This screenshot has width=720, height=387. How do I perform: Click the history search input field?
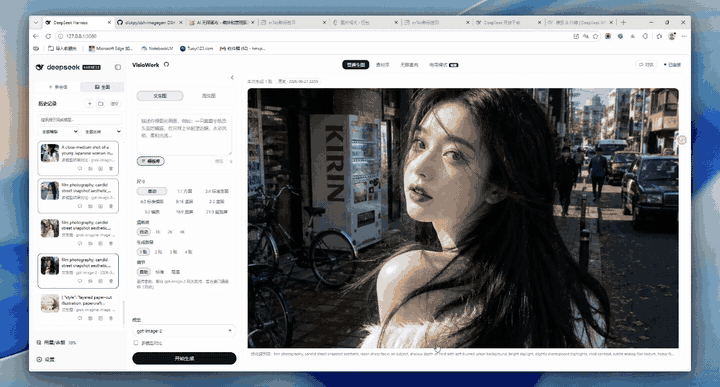point(80,120)
